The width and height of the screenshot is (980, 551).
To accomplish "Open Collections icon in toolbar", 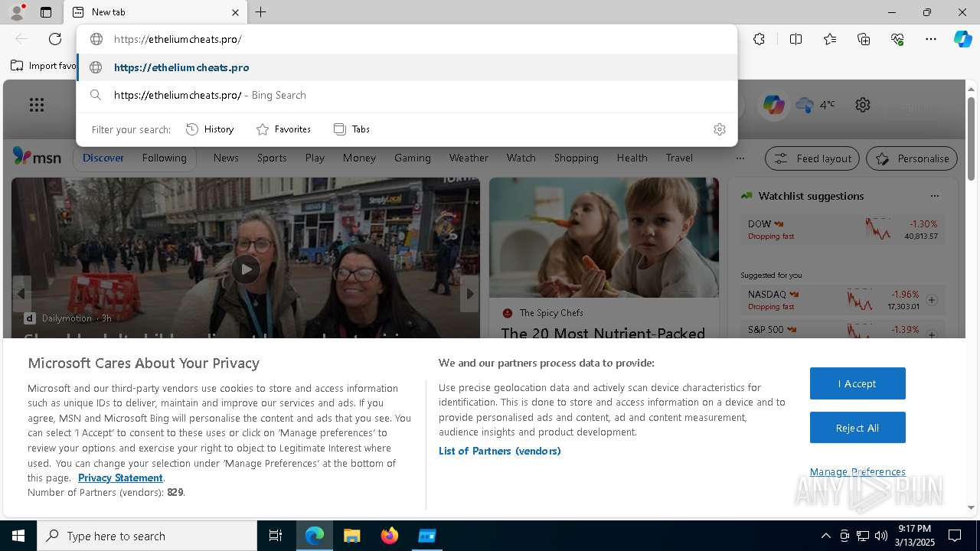I will click(x=864, y=39).
